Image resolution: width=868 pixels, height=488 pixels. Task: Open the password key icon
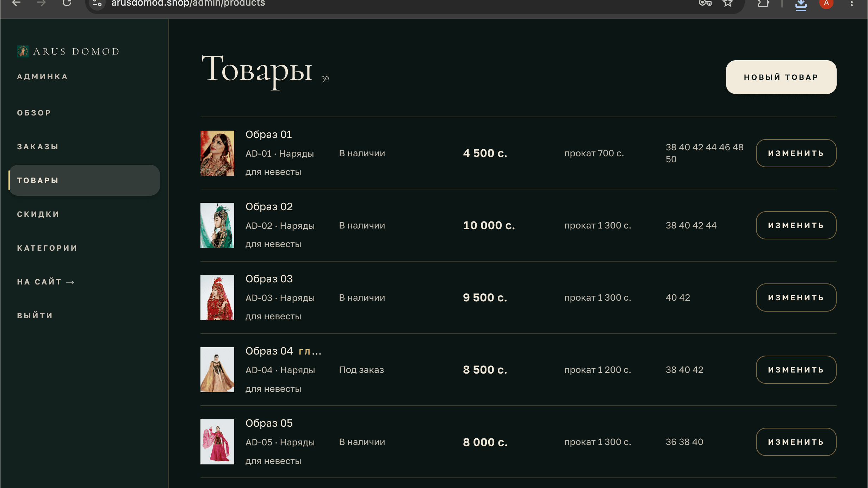coord(705,3)
